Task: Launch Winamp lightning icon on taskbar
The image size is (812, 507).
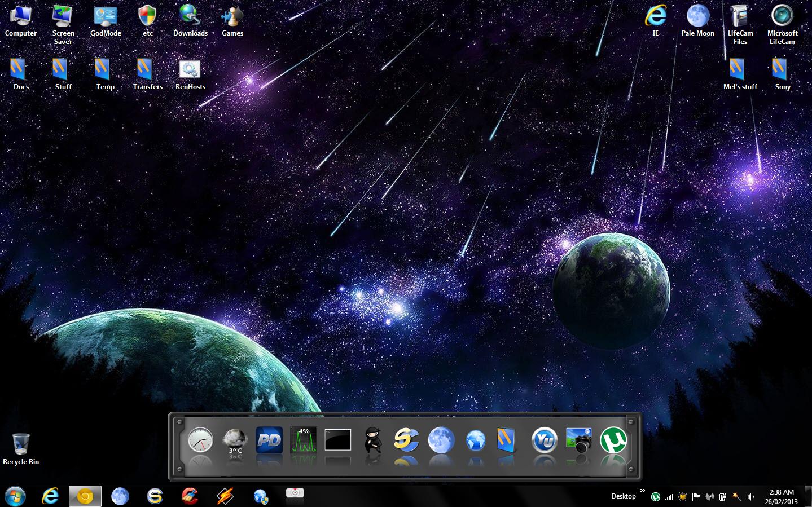Action: pos(225,496)
